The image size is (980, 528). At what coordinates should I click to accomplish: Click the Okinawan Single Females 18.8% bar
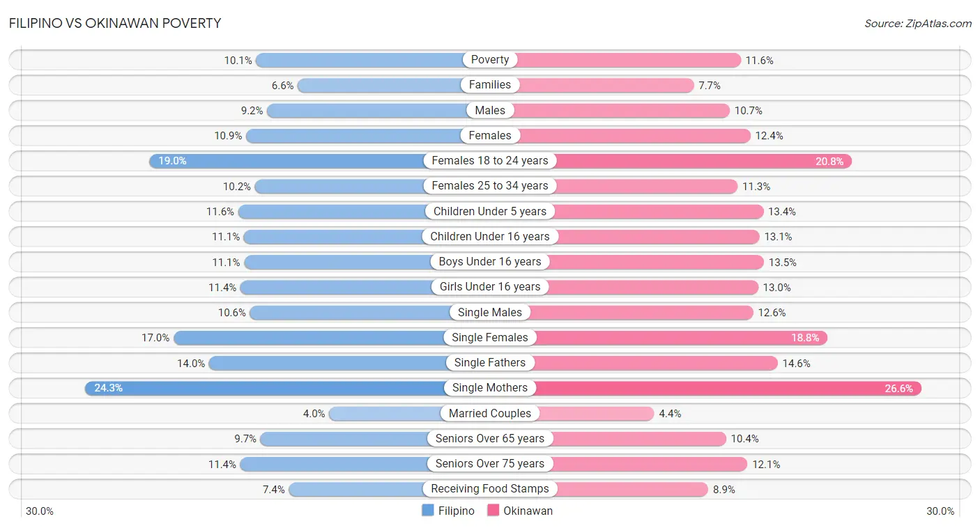(659, 338)
